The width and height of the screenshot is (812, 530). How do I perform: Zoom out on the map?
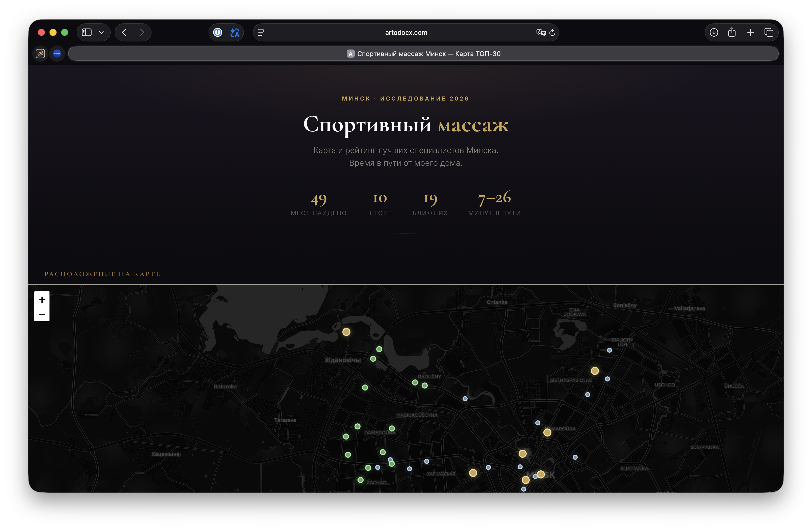(x=42, y=314)
